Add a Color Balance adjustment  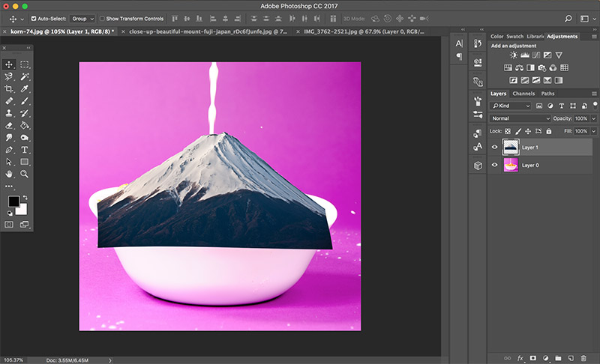coord(519,67)
